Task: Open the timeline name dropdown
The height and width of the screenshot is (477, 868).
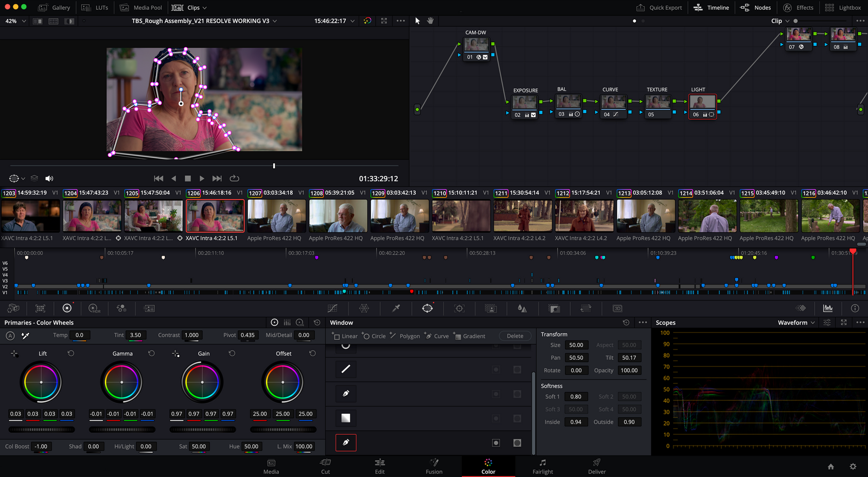Action: [x=275, y=21]
